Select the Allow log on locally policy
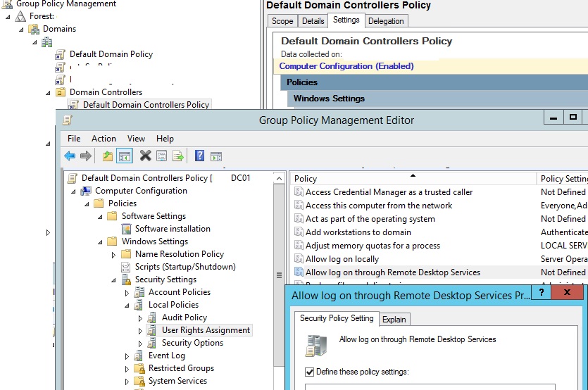588x390 pixels. pos(342,259)
